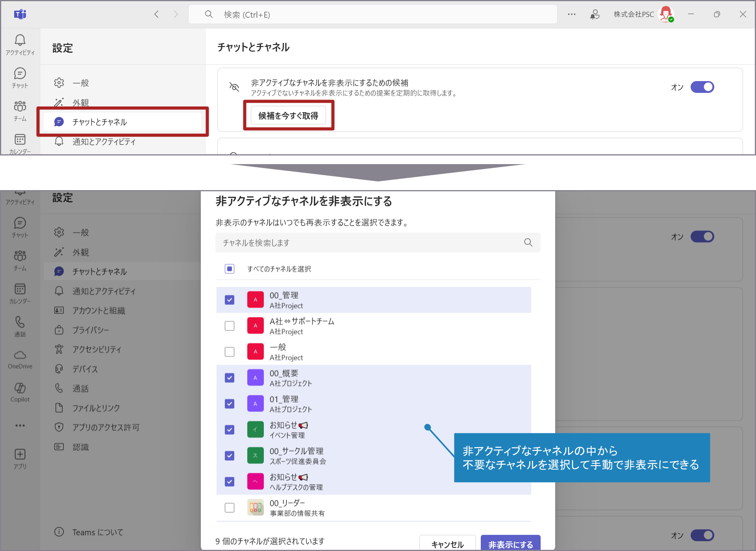The image size is (756, 551).
Task: Open プライバシー settings
Action: [122, 330]
